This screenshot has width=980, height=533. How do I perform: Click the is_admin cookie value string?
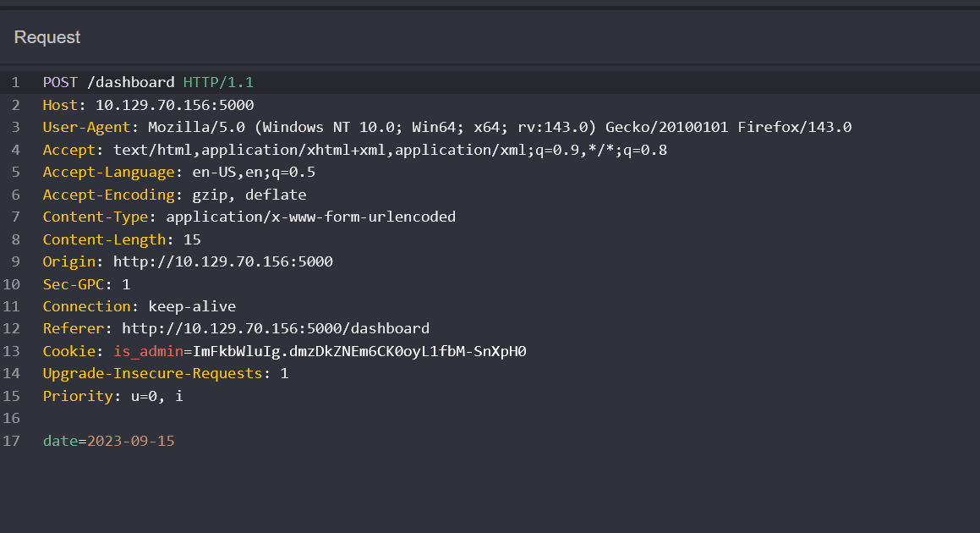[359, 351]
